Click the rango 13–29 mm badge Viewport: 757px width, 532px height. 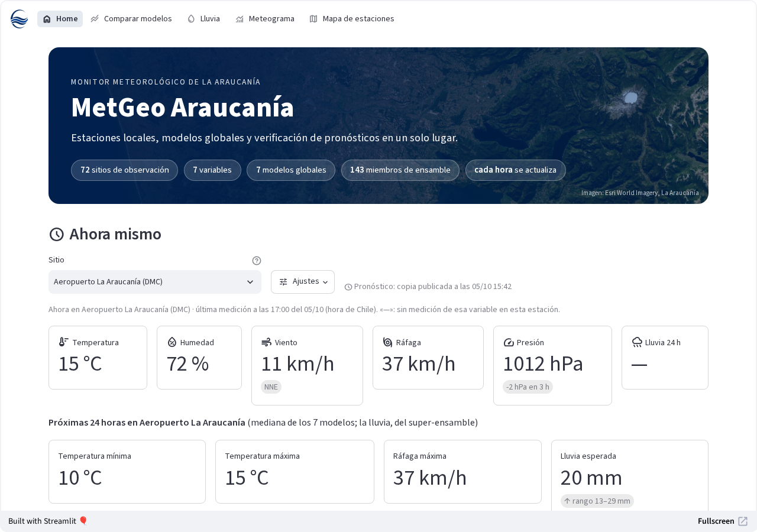[597, 501]
